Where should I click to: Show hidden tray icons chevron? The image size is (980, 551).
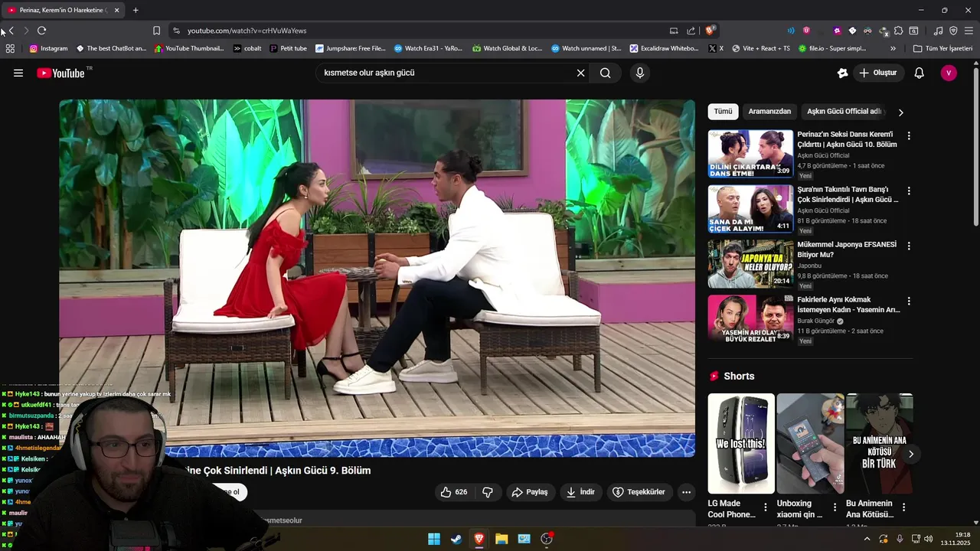[x=867, y=539]
